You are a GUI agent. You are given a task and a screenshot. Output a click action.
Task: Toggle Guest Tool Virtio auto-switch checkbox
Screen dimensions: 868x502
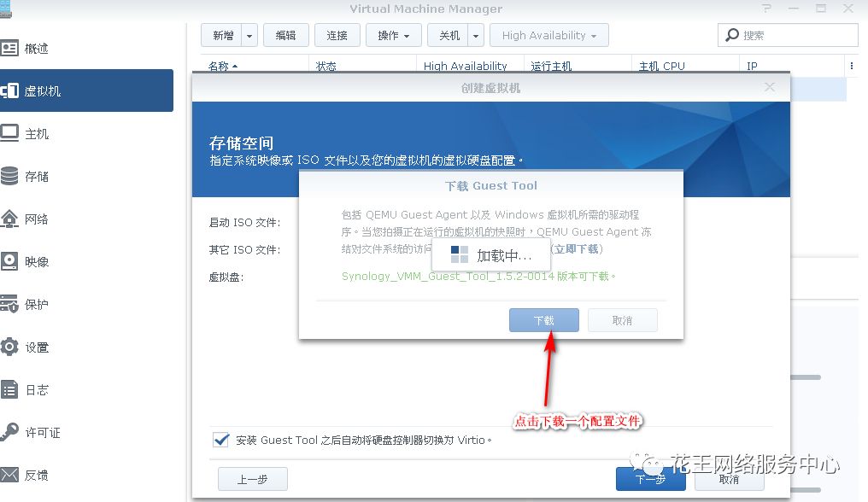pos(221,440)
